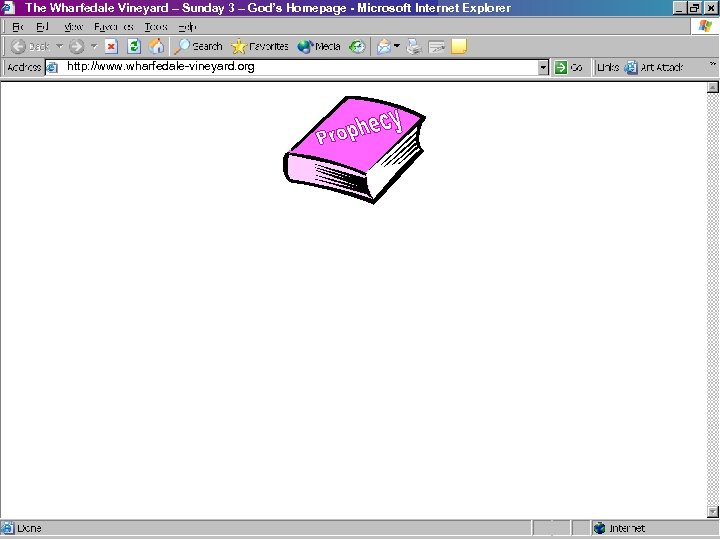Click the Internet zone globe icon
The height and width of the screenshot is (540, 720).
click(x=599, y=528)
